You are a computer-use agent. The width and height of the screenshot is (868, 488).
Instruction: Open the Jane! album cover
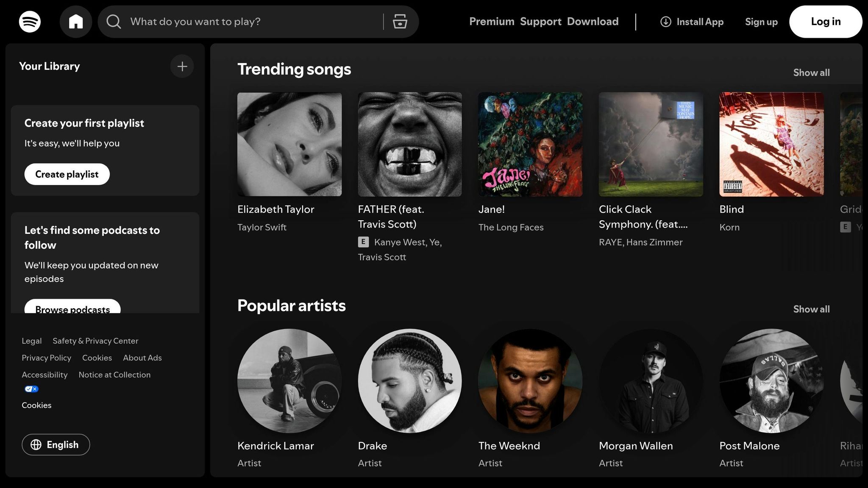pos(530,144)
